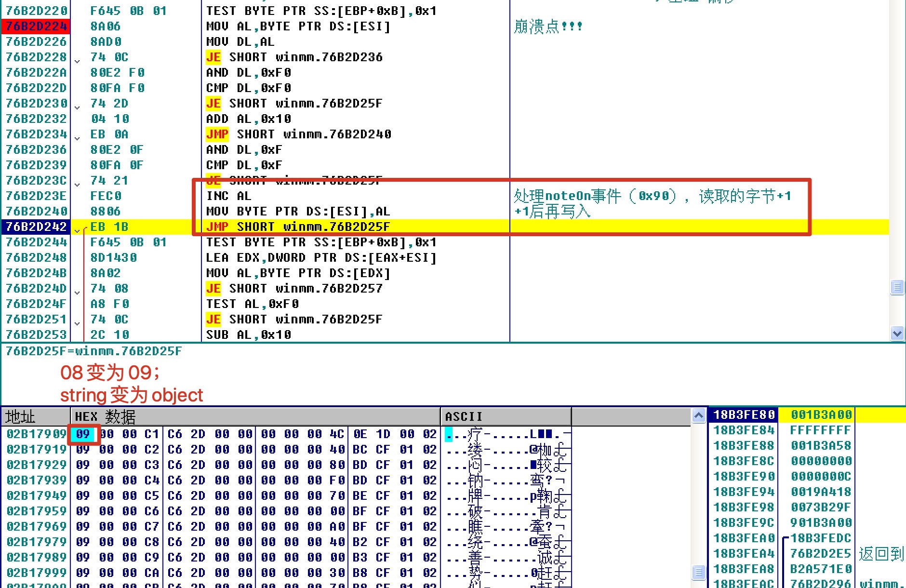
Task: Select the INC AL instruction
Action: pyautogui.click(x=228, y=196)
